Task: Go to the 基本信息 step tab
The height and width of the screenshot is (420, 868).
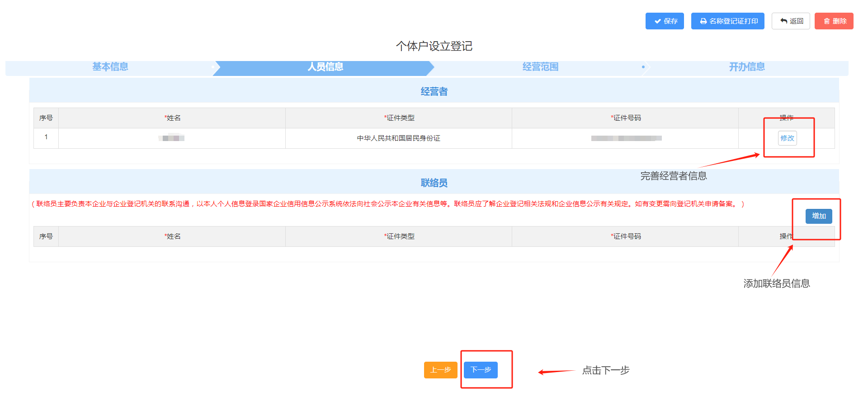Action: click(110, 67)
